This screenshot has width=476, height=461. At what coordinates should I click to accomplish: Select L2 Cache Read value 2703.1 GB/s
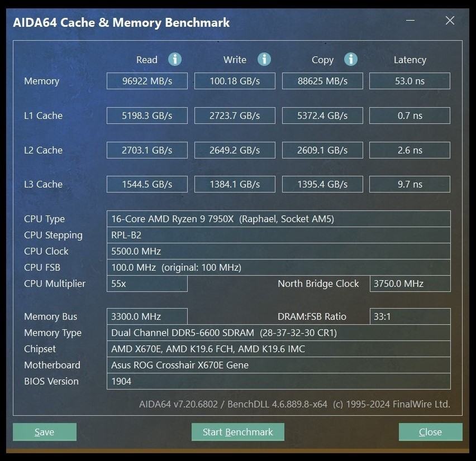pos(147,150)
